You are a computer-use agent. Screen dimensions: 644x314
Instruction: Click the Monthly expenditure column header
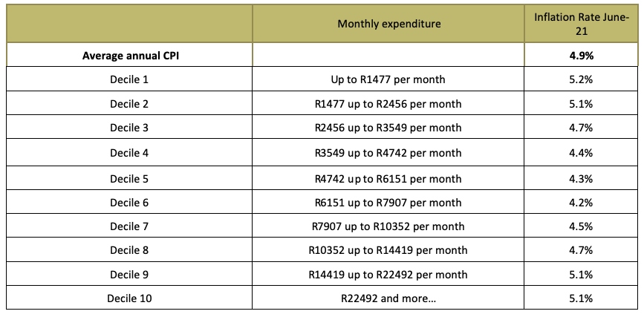[388, 24]
